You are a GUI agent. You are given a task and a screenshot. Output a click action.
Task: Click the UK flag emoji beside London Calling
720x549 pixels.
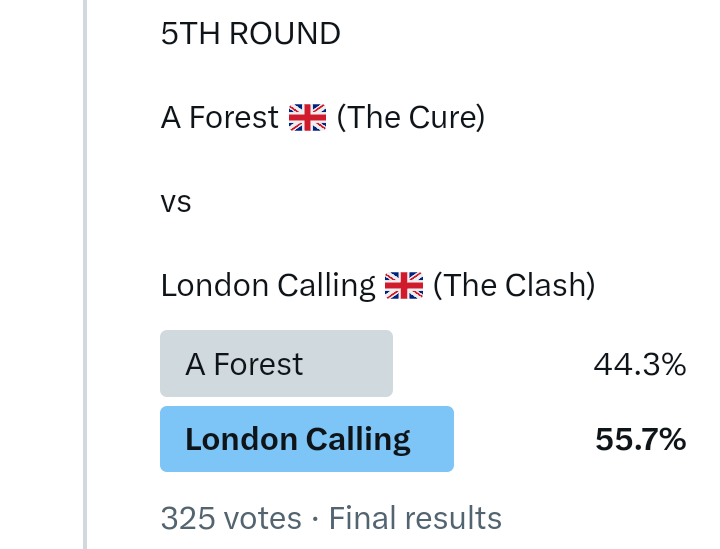coord(404,286)
